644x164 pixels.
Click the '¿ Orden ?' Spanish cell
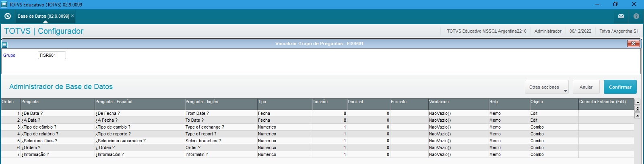(x=140, y=147)
